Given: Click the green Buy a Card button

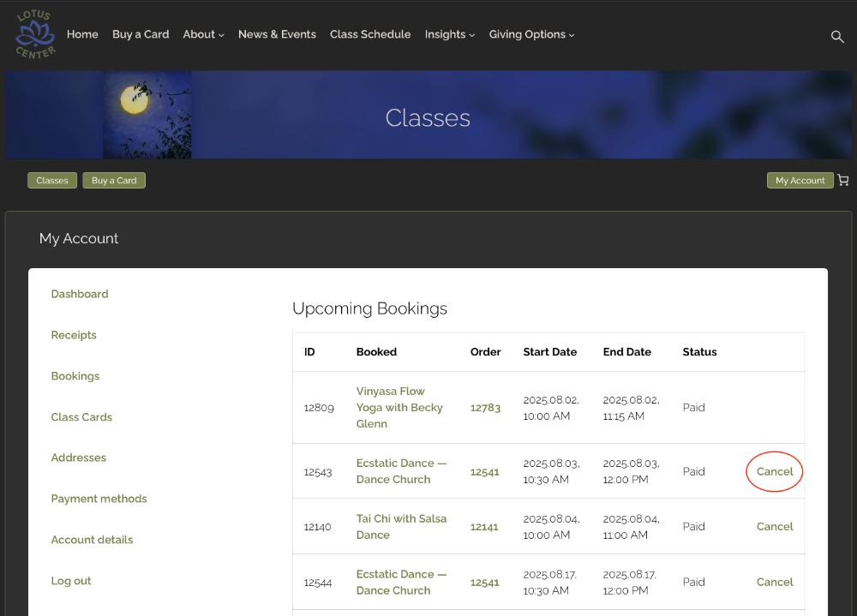Looking at the screenshot, I should coord(114,181).
